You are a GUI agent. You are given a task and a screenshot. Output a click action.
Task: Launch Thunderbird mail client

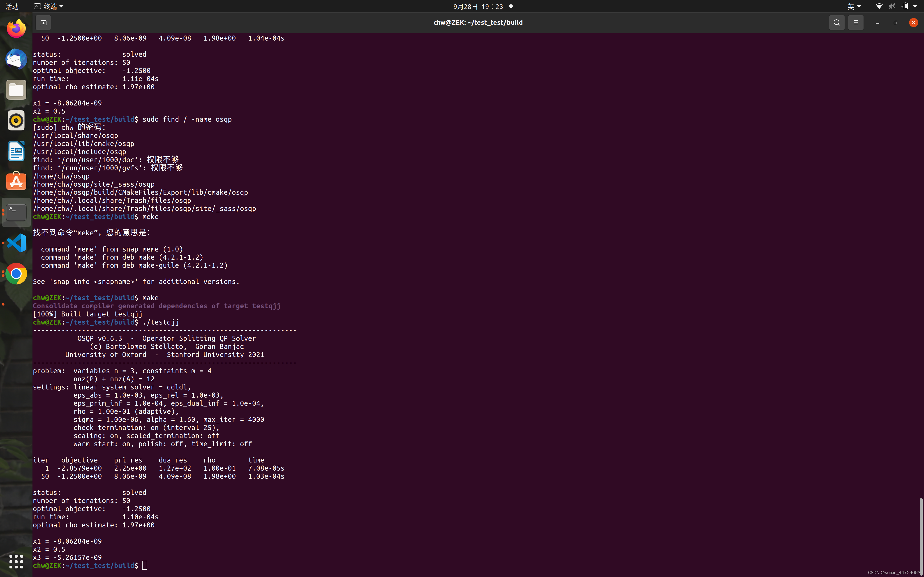tap(16, 59)
